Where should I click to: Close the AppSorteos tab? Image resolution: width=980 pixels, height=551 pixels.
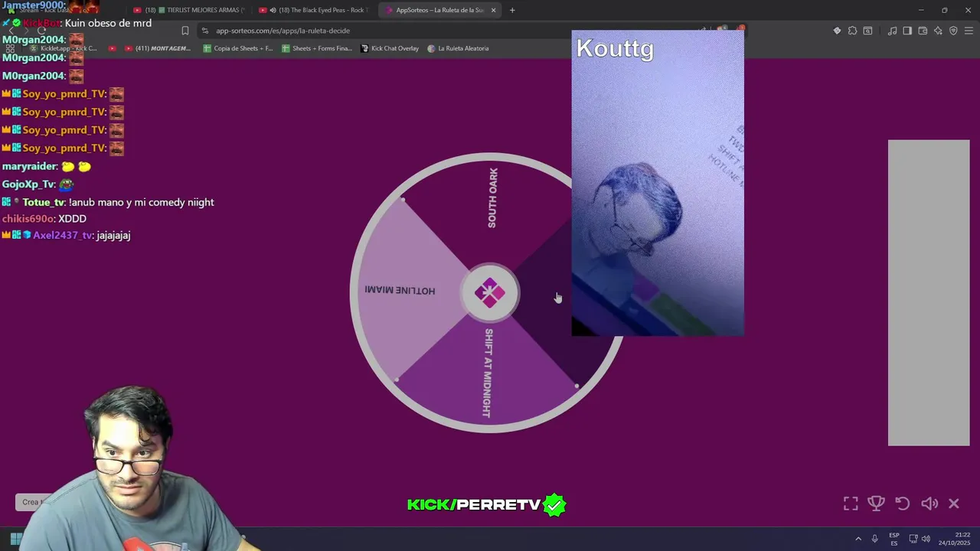click(493, 10)
